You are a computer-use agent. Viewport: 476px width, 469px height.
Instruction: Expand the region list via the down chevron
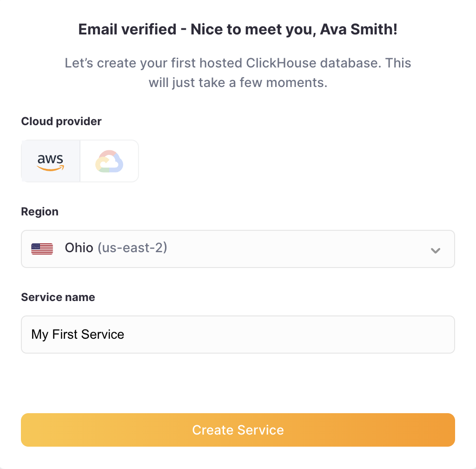tap(436, 250)
